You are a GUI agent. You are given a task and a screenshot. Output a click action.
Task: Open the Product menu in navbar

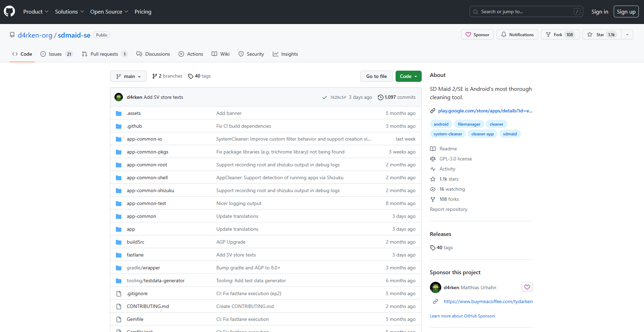click(36, 12)
